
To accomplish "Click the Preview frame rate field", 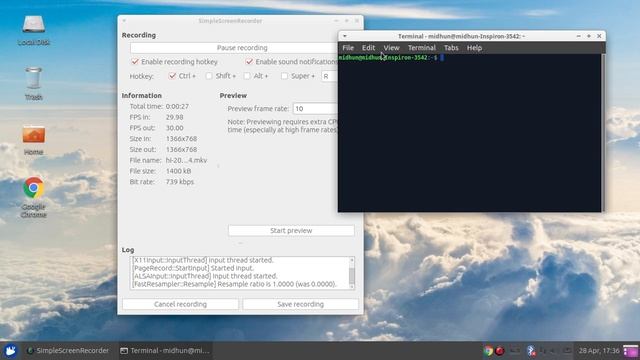I will (316, 109).
